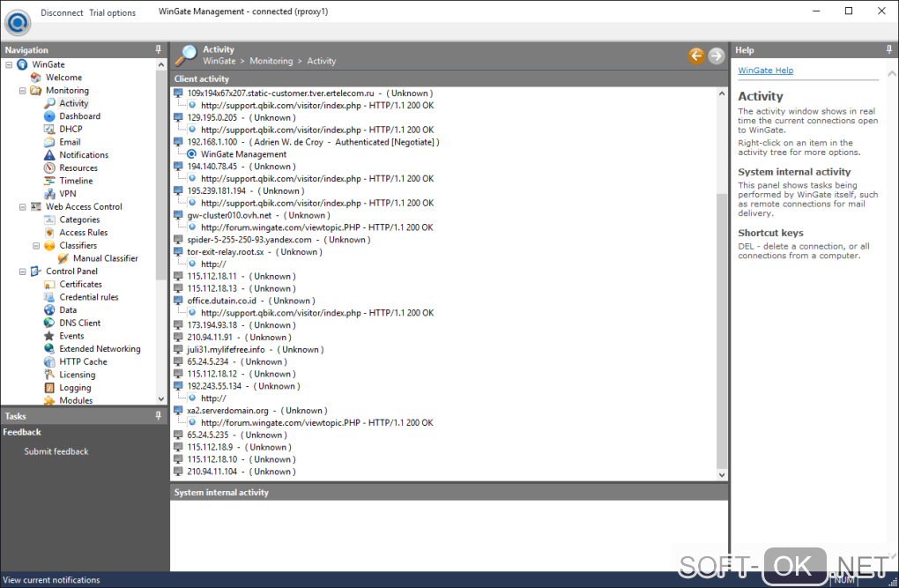Click the Activity magnifier icon in navigation
Viewport: 899px width, 588px height.
tap(50, 103)
